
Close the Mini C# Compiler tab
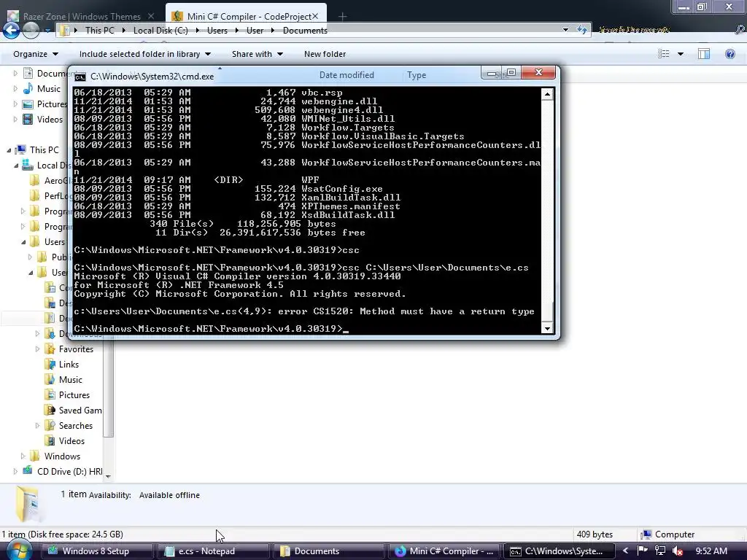315,16
